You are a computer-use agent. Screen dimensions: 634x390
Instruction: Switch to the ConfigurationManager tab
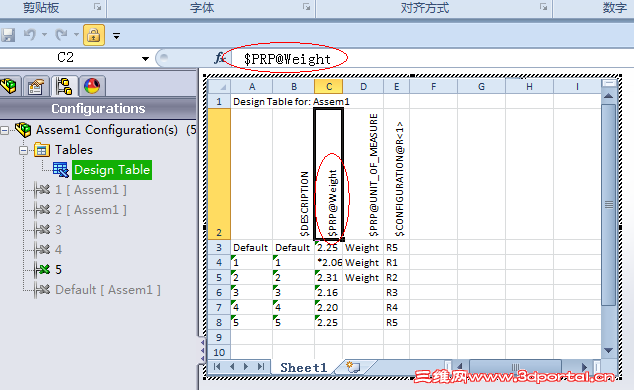[x=64, y=86]
